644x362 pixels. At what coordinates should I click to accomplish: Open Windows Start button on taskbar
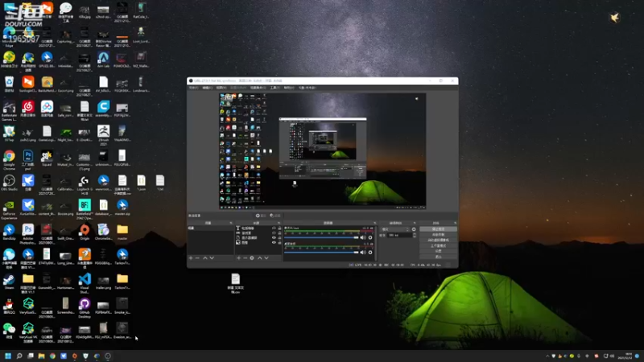pyautogui.click(x=8, y=356)
